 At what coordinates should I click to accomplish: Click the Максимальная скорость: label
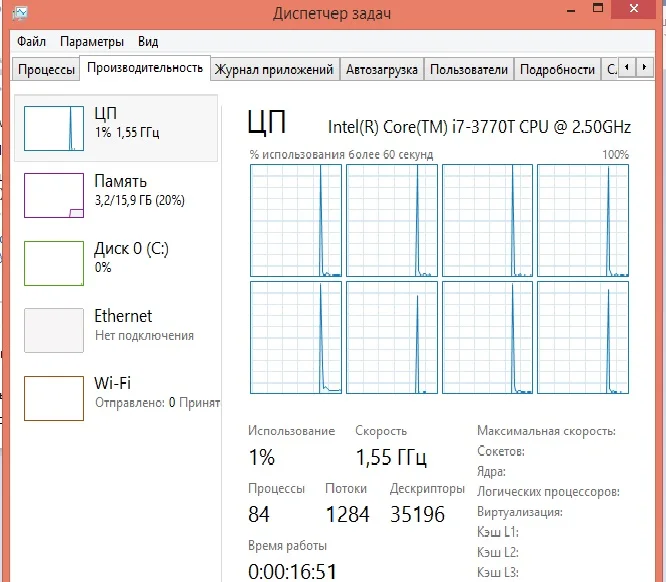pyautogui.click(x=546, y=431)
